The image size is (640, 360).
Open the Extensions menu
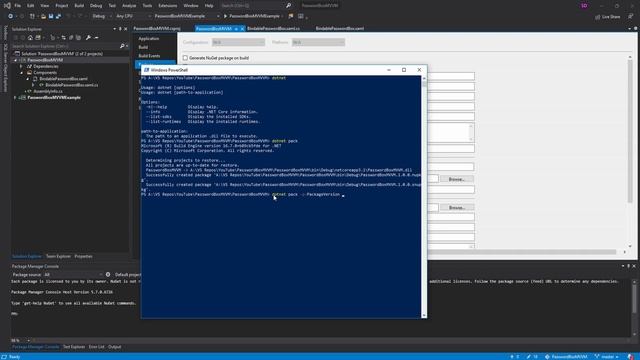pyautogui.click(x=168, y=6)
